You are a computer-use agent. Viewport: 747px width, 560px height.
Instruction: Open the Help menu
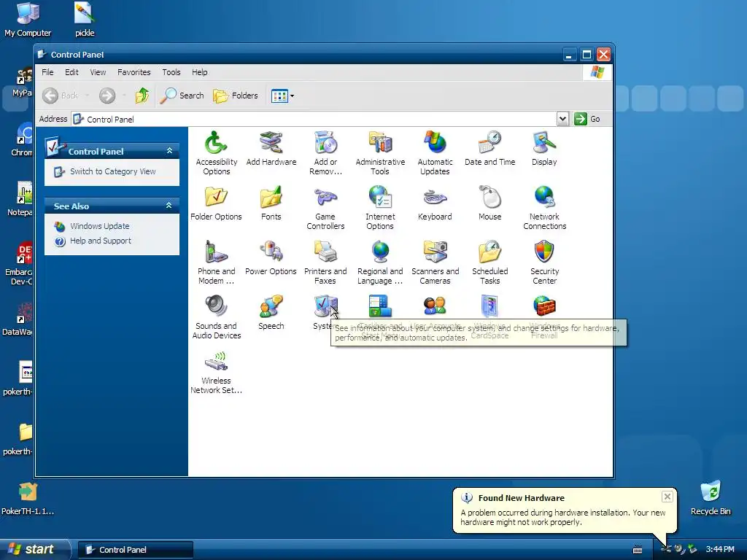click(x=200, y=72)
